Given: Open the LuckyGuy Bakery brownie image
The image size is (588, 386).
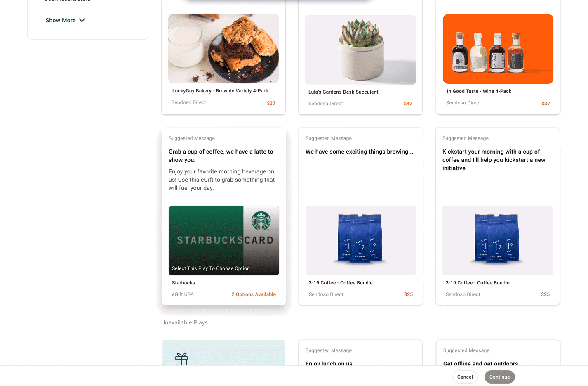Looking at the screenshot, I should pyautogui.click(x=223, y=49).
